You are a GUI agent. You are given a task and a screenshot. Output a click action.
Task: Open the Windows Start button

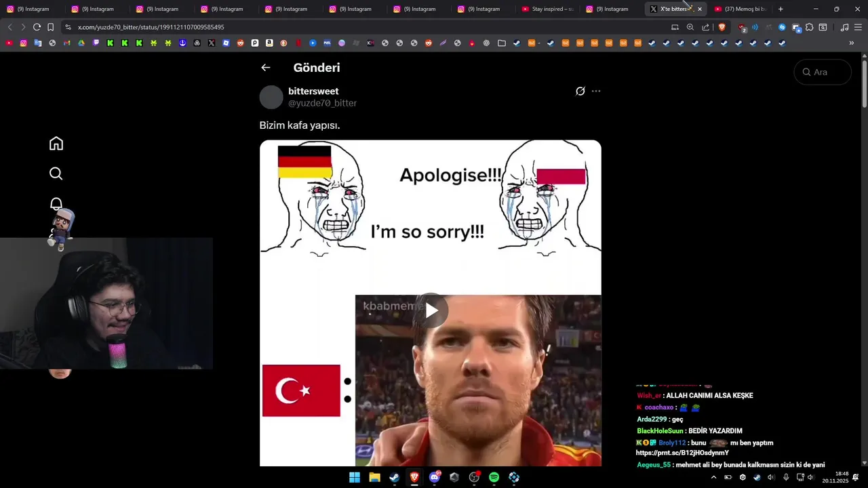pos(355,477)
